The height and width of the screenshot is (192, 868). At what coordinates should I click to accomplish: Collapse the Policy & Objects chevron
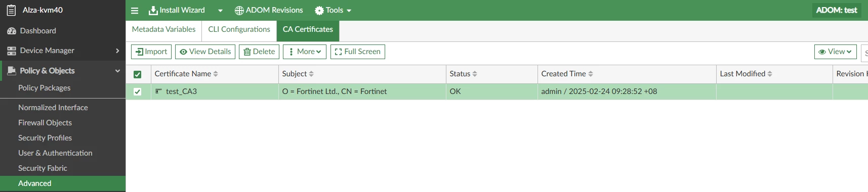[x=117, y=71]
